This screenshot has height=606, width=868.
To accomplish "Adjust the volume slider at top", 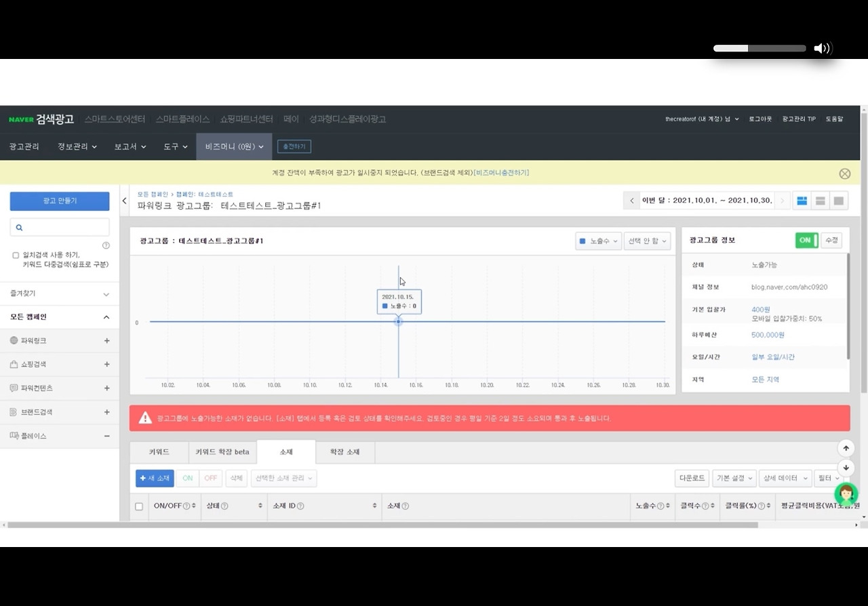I will (759, 48).
